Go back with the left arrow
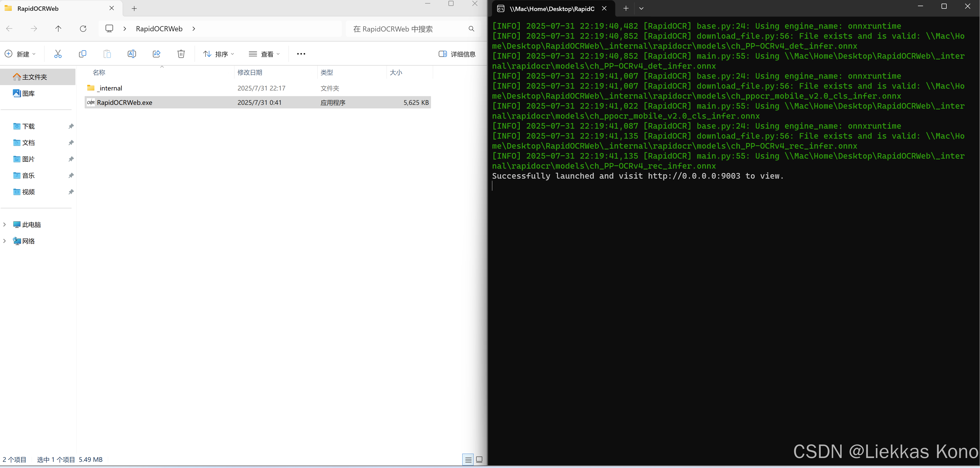 pos(9,29)
